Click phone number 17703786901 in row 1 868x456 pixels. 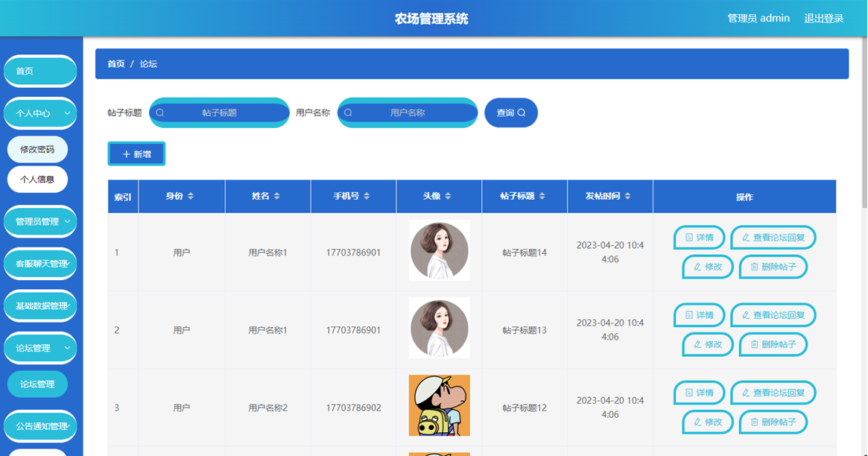coord(353,253)
